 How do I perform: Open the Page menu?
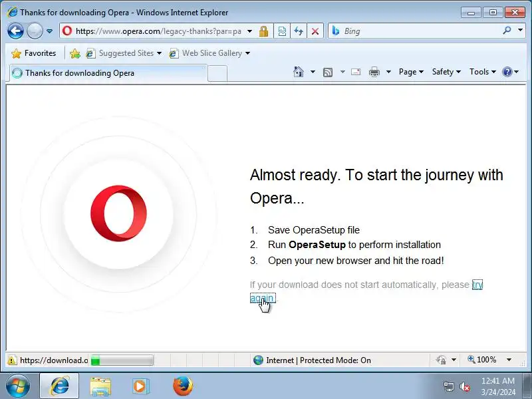click(x=411, y=72)
